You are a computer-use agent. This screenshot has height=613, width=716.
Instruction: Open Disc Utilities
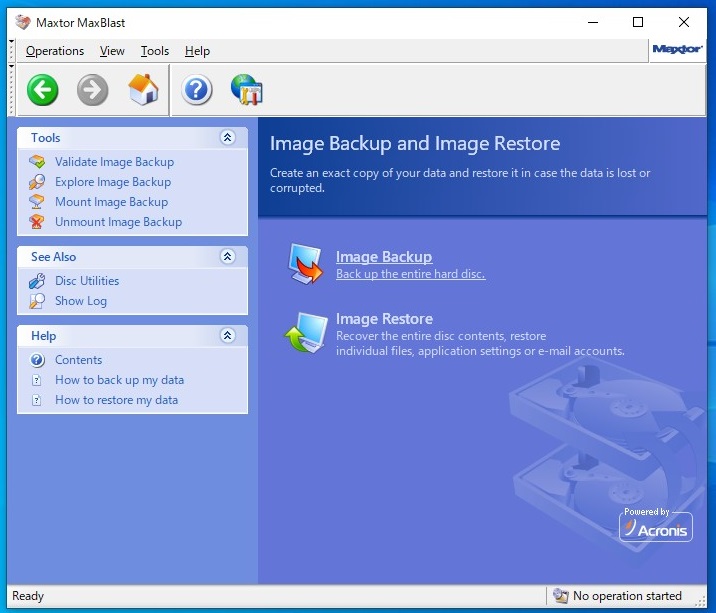pyautogui.click(x=87, y=281)
